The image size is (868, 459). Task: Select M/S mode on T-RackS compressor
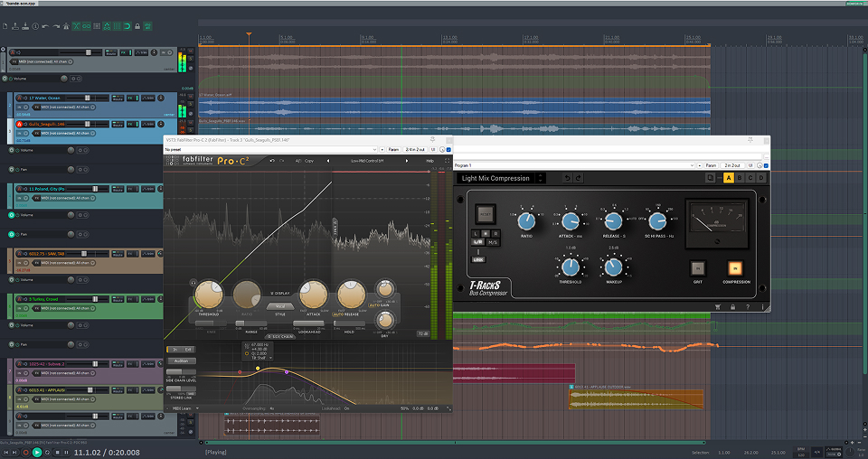point(492,242)
